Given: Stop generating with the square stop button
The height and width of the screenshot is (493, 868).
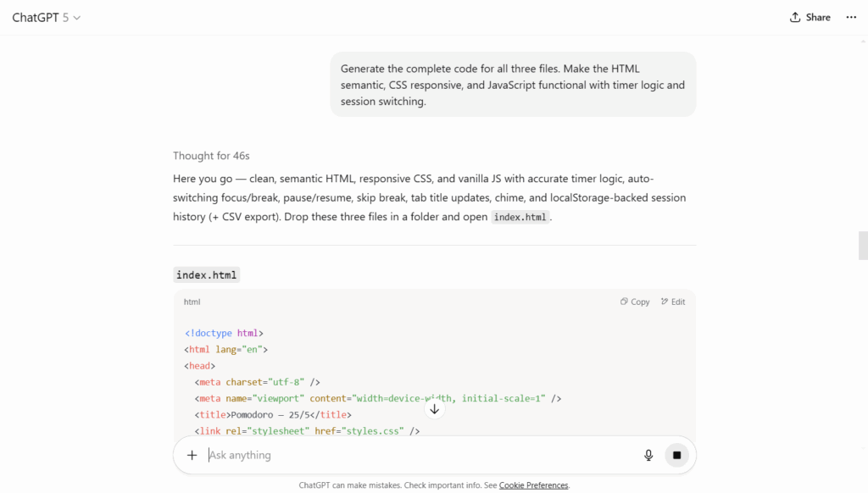Looking at the screenshot, I should [x=676, y=455].
